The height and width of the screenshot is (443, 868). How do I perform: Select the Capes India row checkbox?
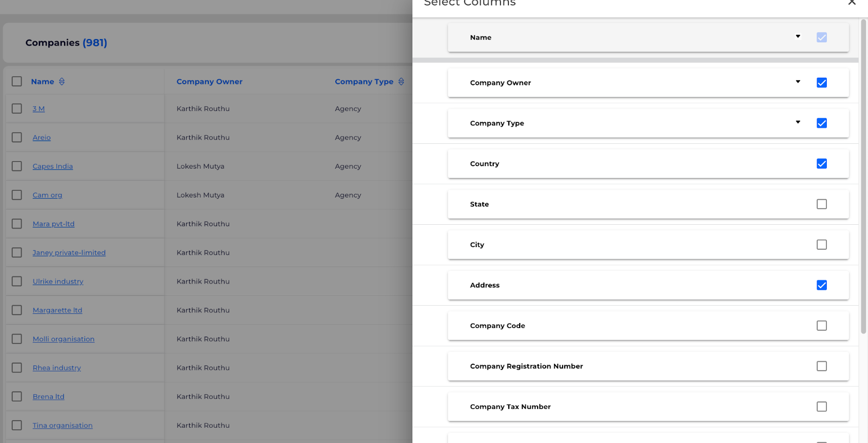[x=17, y=166]
